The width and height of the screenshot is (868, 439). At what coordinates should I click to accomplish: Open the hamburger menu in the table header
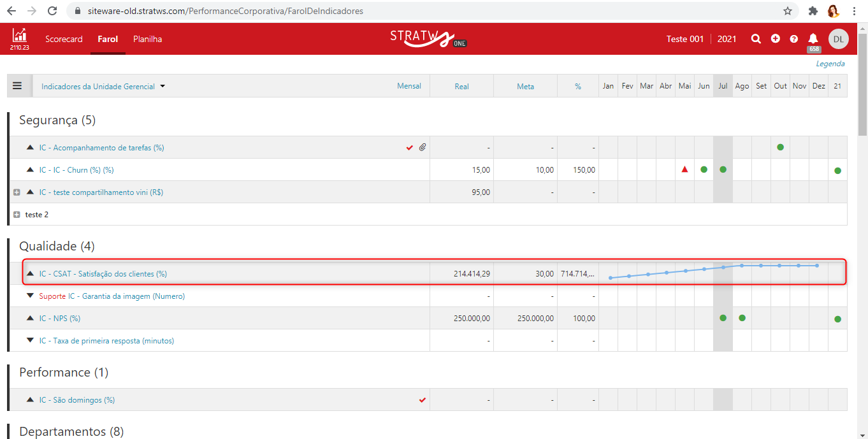17,85
